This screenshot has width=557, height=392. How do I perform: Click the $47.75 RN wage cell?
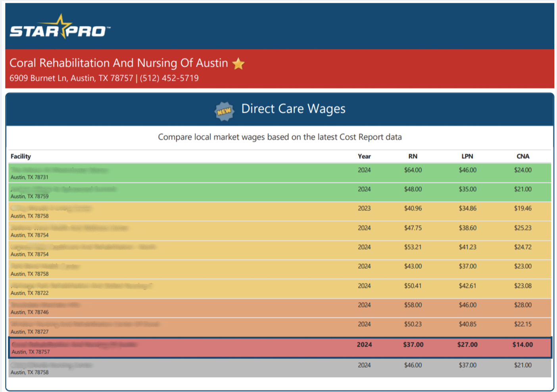point(413,228)
